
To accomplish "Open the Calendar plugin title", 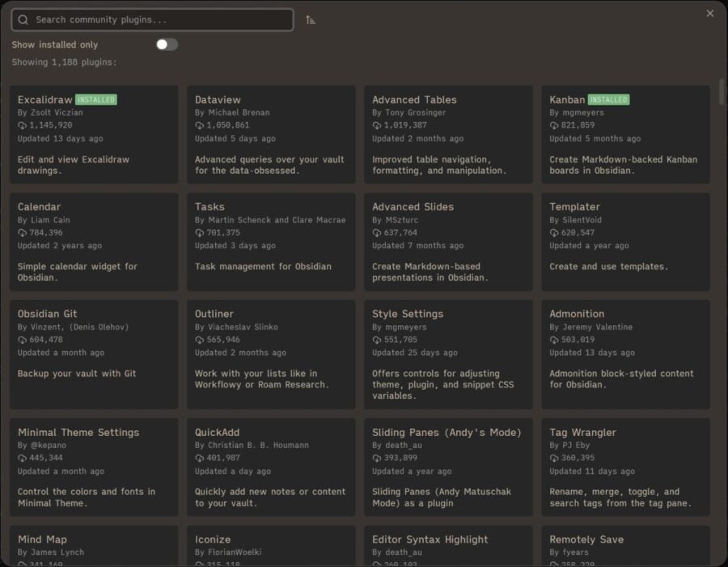I will (39, 206).
